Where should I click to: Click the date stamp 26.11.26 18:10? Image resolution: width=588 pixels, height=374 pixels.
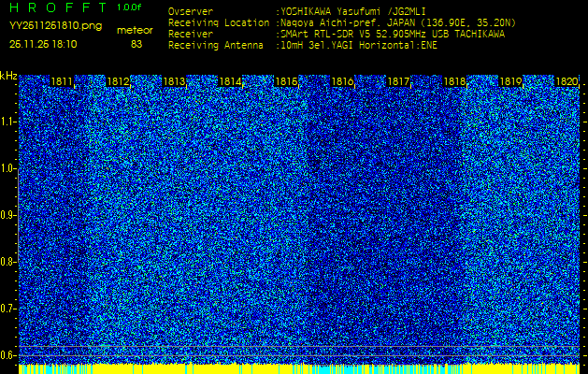43,44
